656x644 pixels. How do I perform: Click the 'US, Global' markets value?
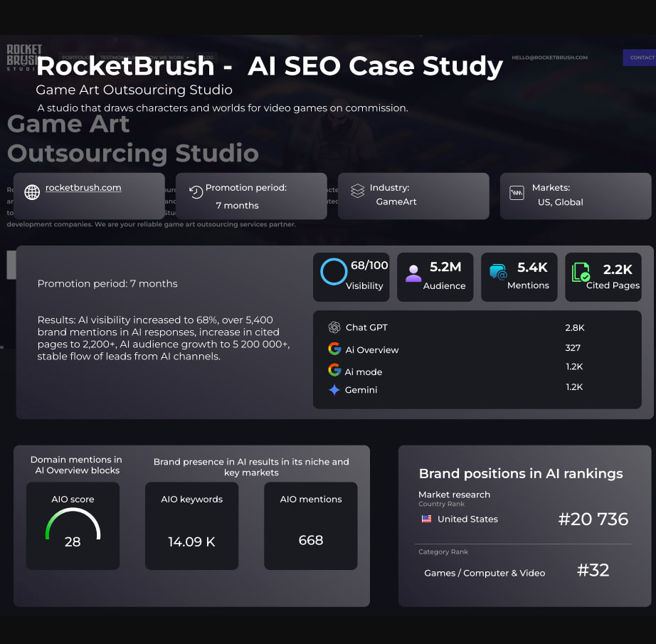pyautogui.click(x=560, y=202)
